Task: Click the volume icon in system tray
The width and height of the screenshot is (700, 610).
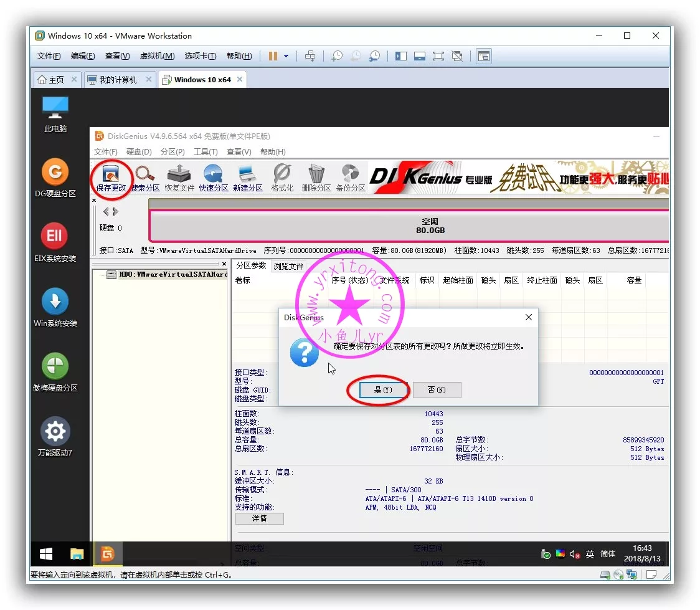Action: [x=575, y=554]
